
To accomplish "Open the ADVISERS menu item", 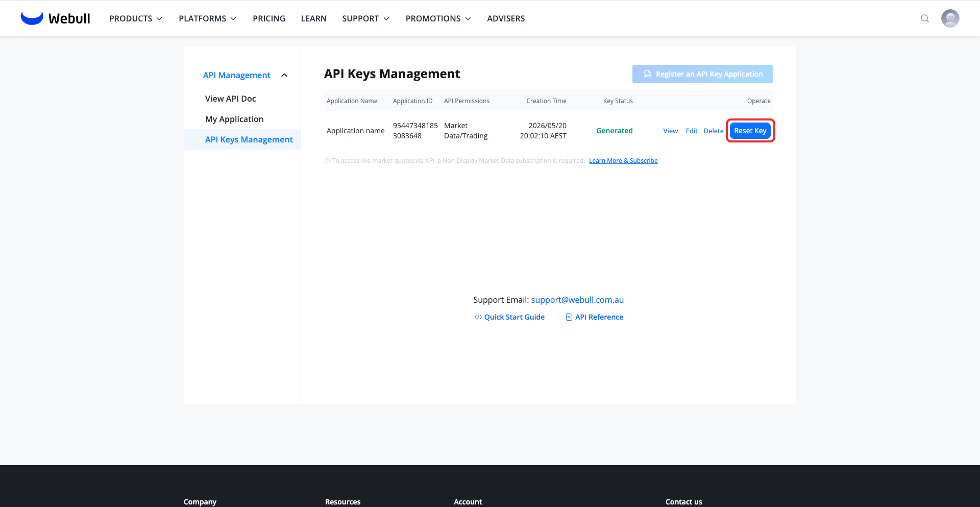I will (506, 18).
